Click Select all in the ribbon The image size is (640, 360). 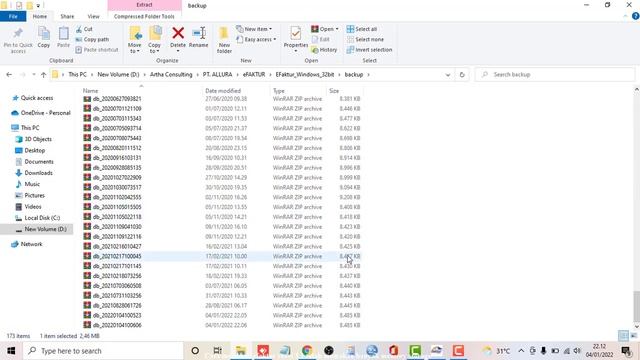click(x=362, y=29)
